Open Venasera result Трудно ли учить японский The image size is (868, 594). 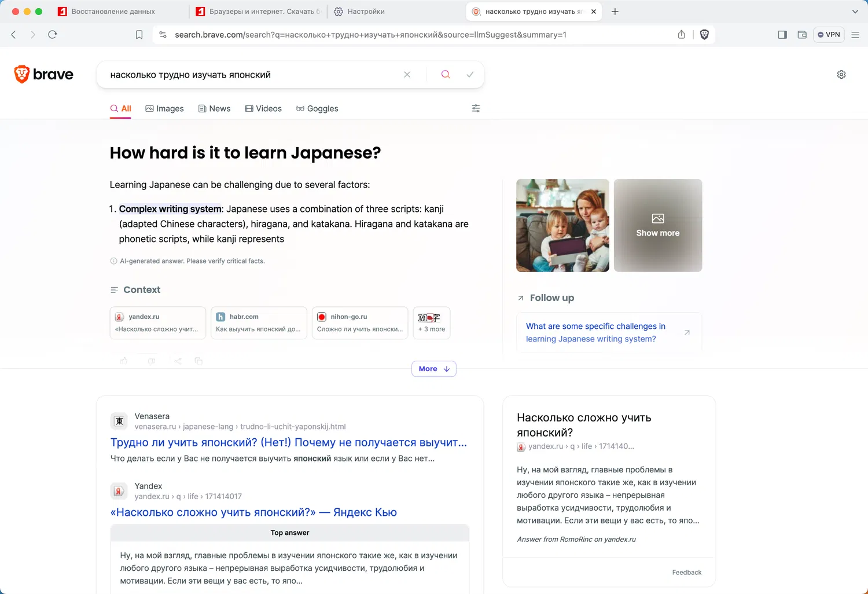click(x=289, y=442)
